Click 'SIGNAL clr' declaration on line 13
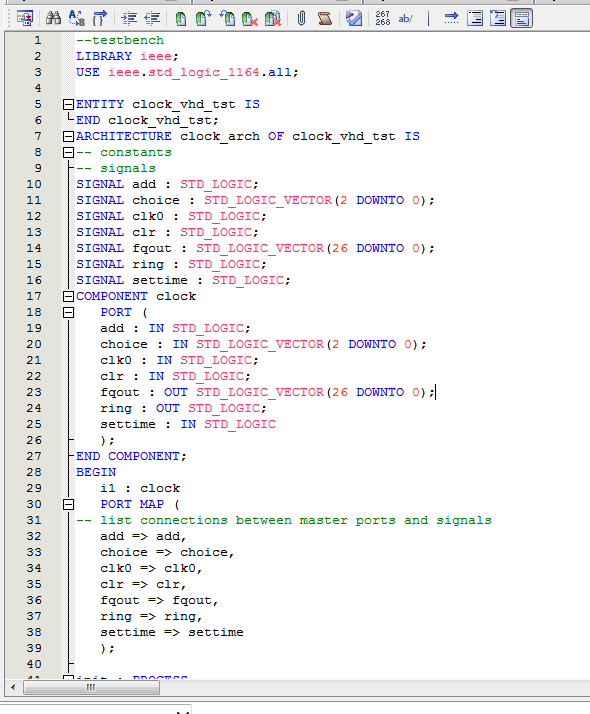This screenshot has width=590, height=714. pyautogui.click(x=167, y=232)
